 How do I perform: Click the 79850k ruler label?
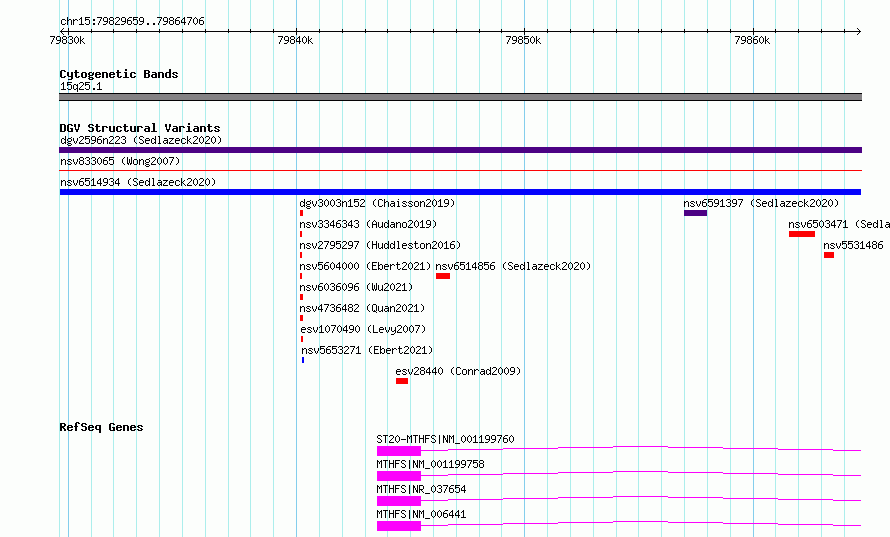tap(523, 40)
